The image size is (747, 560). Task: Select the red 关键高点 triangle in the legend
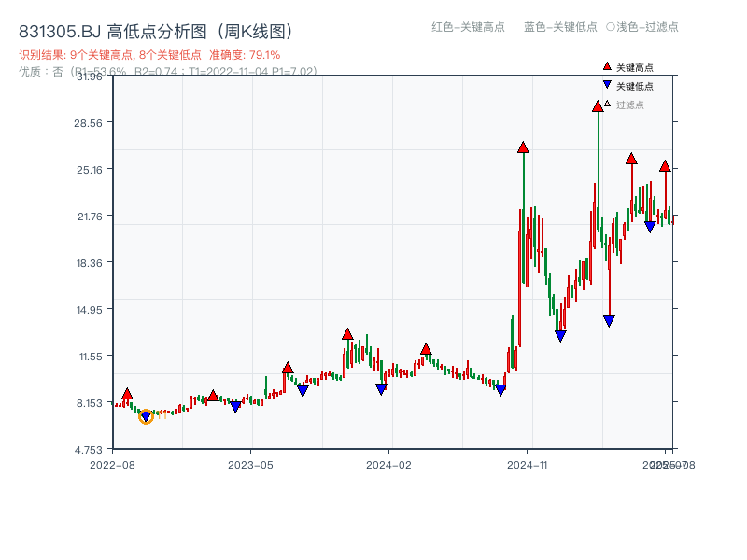click(607, 66)
